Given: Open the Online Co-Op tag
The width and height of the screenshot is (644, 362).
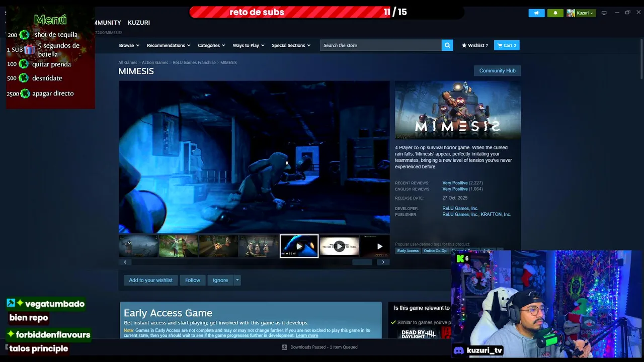Looking at the screenshot, I should pyautogui.click(x=435, y=251).
